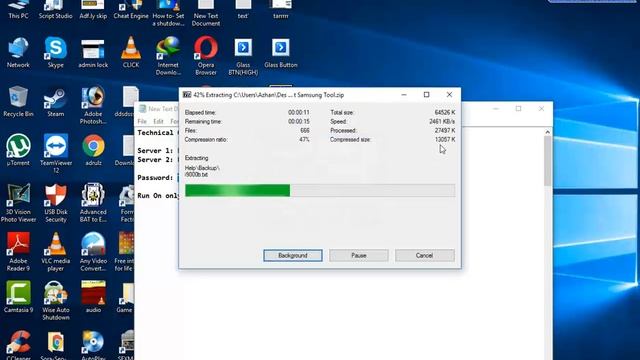Launch VLC media player shortcut
This screenshot has width=640, height=360.
tap(56, 252)
